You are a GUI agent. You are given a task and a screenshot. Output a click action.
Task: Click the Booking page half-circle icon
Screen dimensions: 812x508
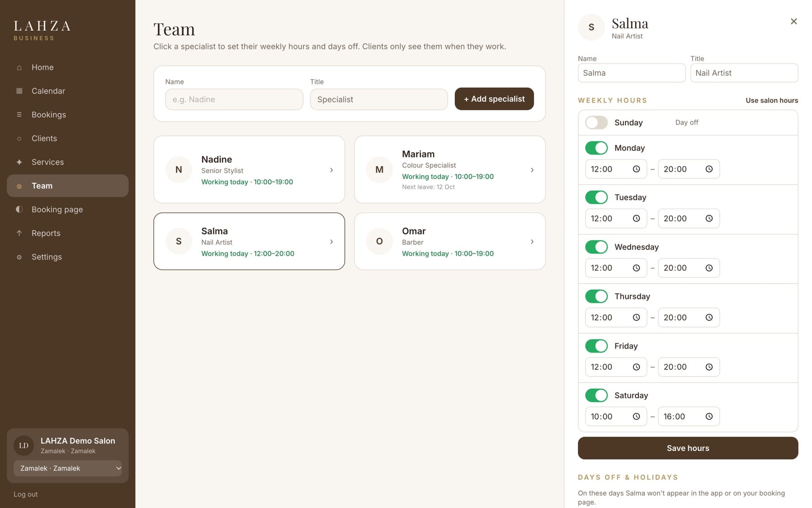point(19,210)
